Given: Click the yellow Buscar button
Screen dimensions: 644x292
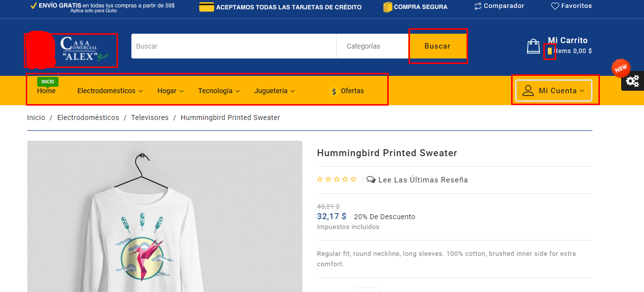Looking at the screenshot, I should coord(437,46).
